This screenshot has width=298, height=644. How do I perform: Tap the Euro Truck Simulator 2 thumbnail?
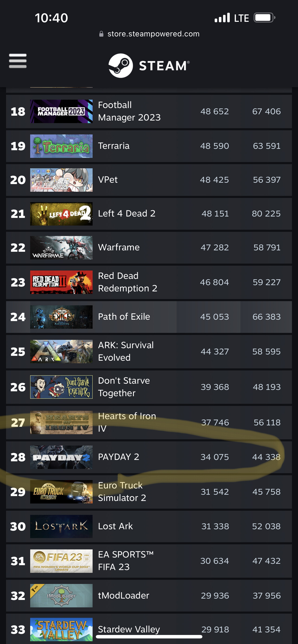pos(61,491)
